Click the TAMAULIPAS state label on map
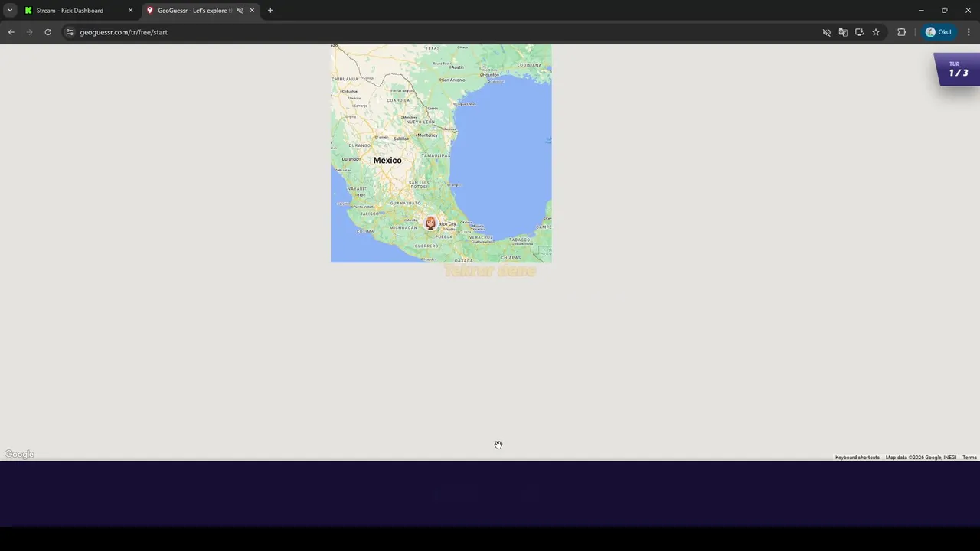This screenshot has height=551, width=980. [436, 155]
